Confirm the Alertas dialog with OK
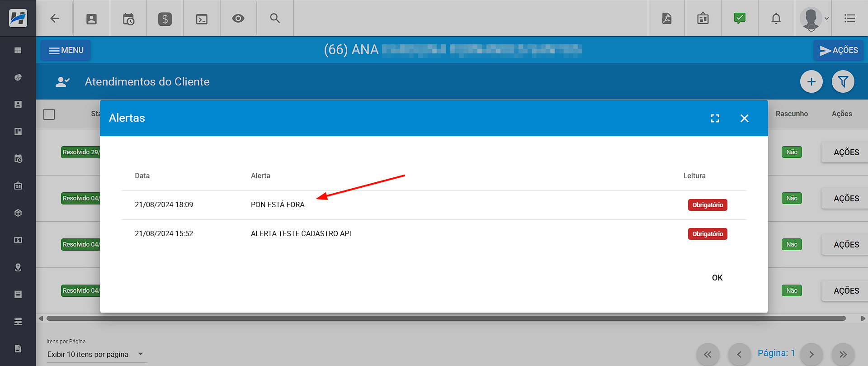 pyautogui.click(x=717, y=278)
